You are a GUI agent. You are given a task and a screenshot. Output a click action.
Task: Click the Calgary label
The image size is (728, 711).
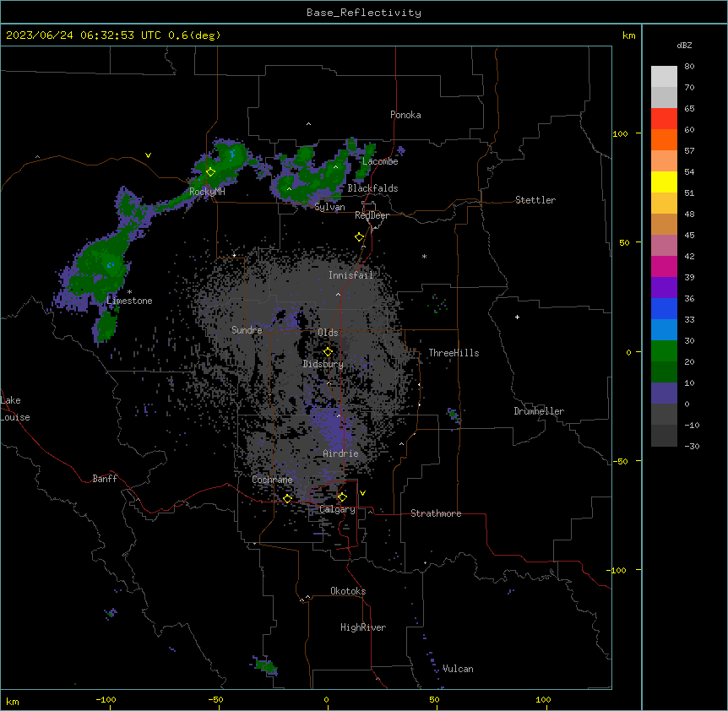(337, 509)
